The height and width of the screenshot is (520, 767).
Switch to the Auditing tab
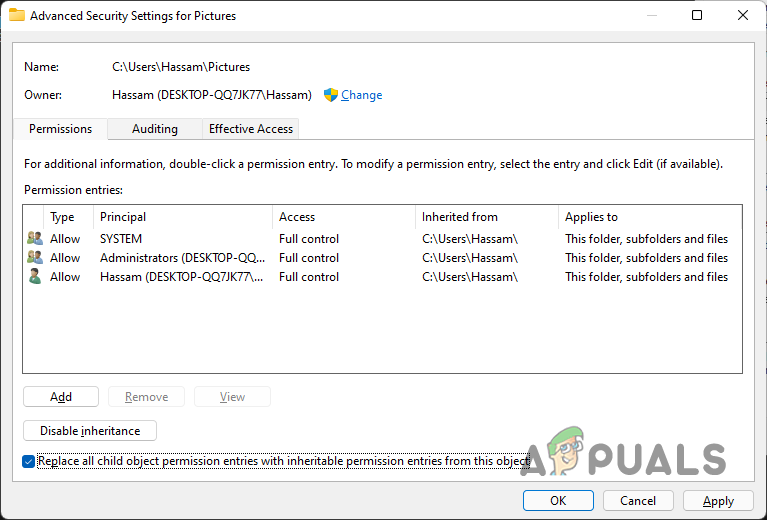click(155, 129)
